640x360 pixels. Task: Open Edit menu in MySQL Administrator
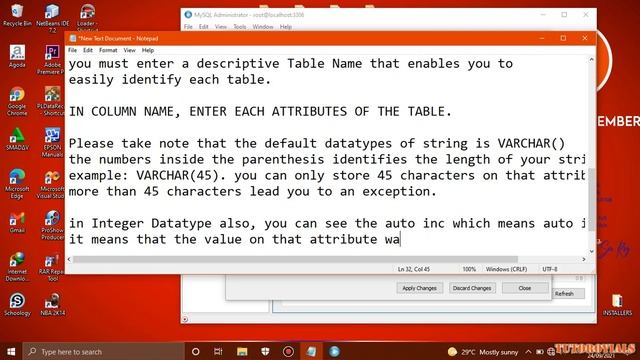click(204, 27)
